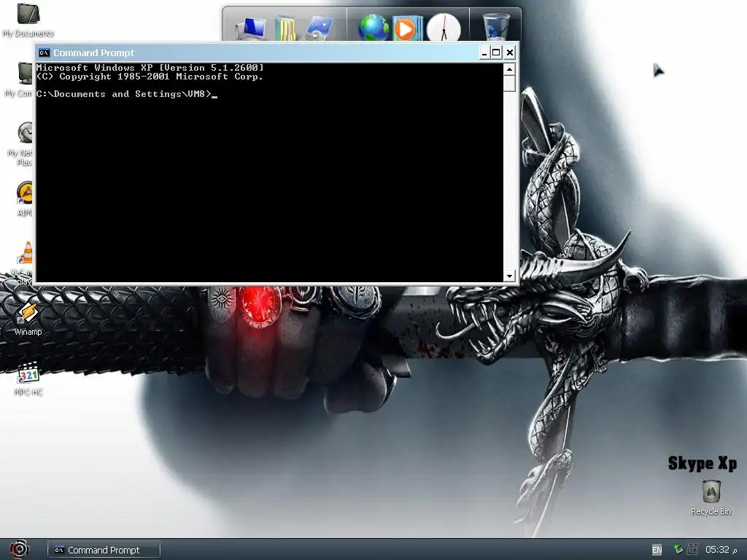Click the orange media player icon in the dock
Image resolution: width=747 pixels, height=560 pixels.
407,28
